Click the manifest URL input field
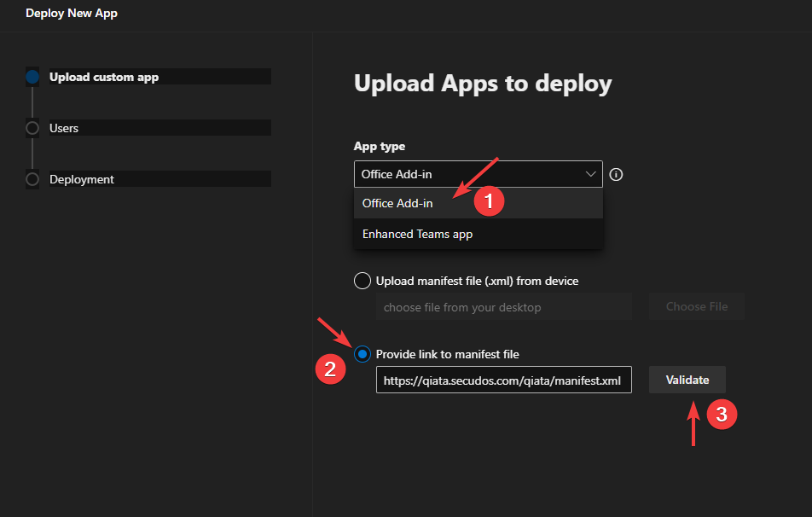Image resolution: width=812 pixels, height=517 pixels. coord(503,379)
